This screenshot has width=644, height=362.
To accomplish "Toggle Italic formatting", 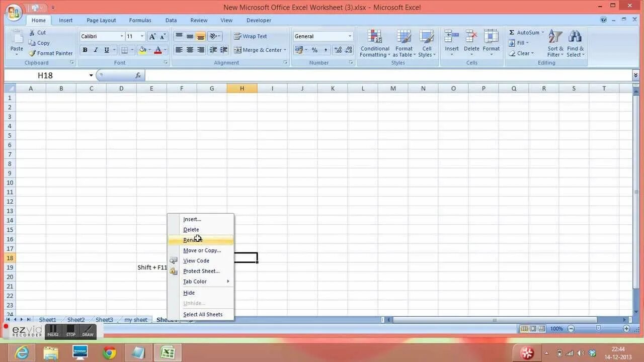I will tap(96, 50).
